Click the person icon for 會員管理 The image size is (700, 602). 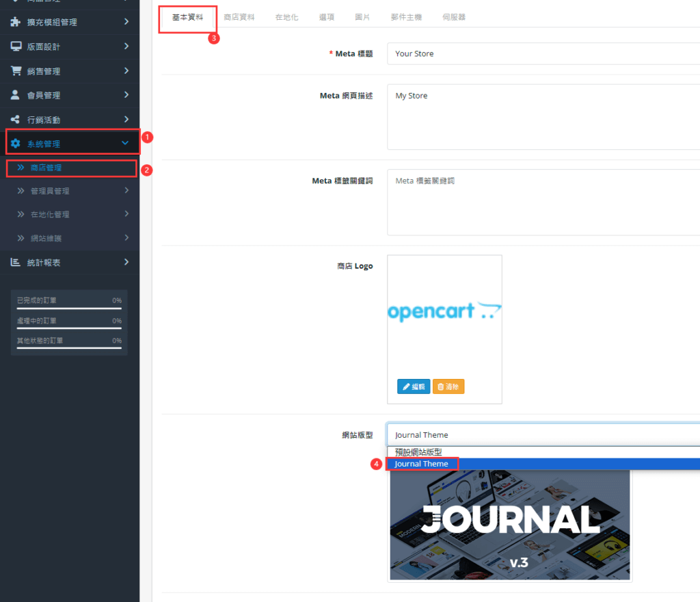pyautogui.click(x=15, y=94)
